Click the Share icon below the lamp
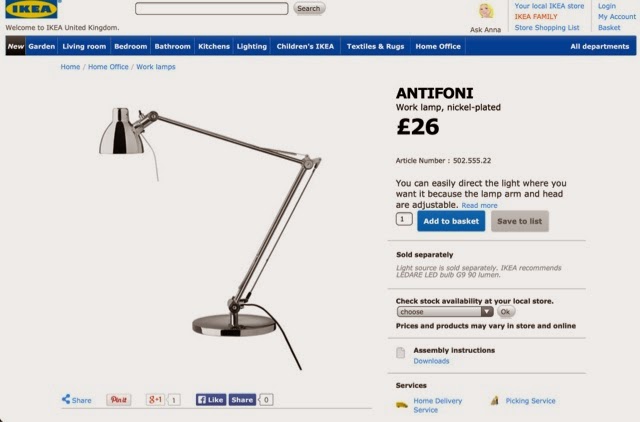 click(66, 399)
